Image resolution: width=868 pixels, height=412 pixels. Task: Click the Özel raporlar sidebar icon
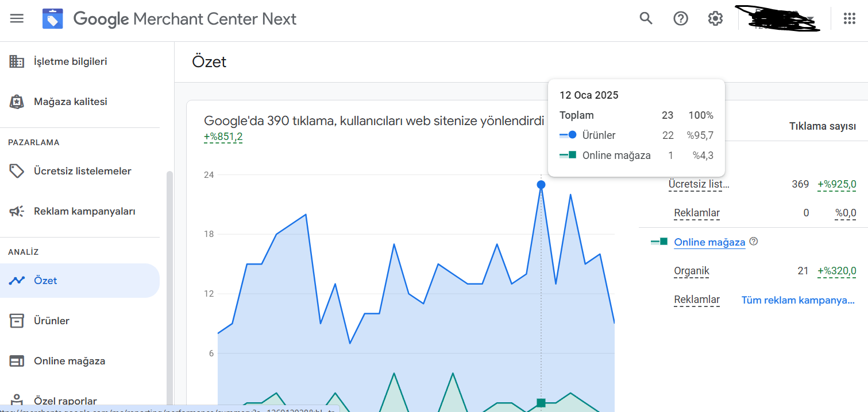(x=17, y=400)
